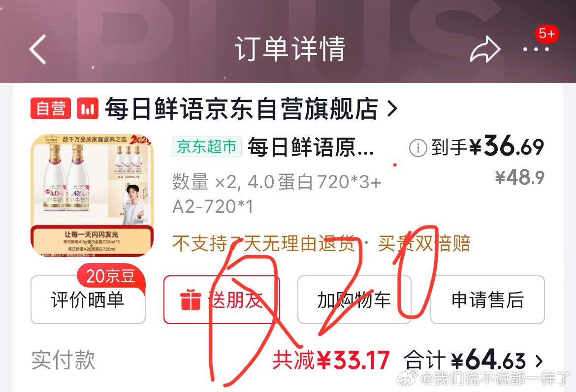Expand the 合计 ¥64.63 price details chevron
The height and width of the screenshot is (392, 576).
tap(539, 361)
